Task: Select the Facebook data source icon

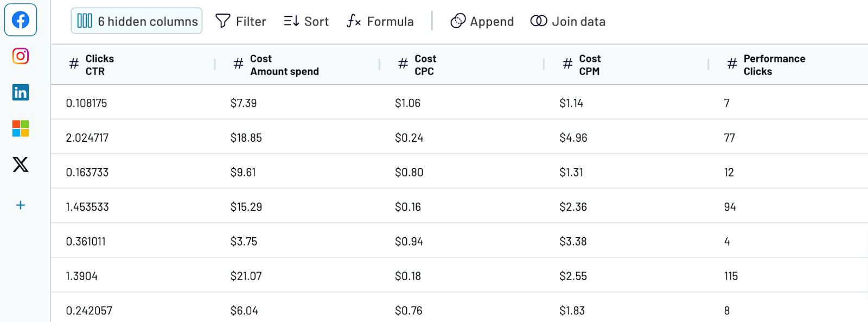Action: [x=21, y=20]
